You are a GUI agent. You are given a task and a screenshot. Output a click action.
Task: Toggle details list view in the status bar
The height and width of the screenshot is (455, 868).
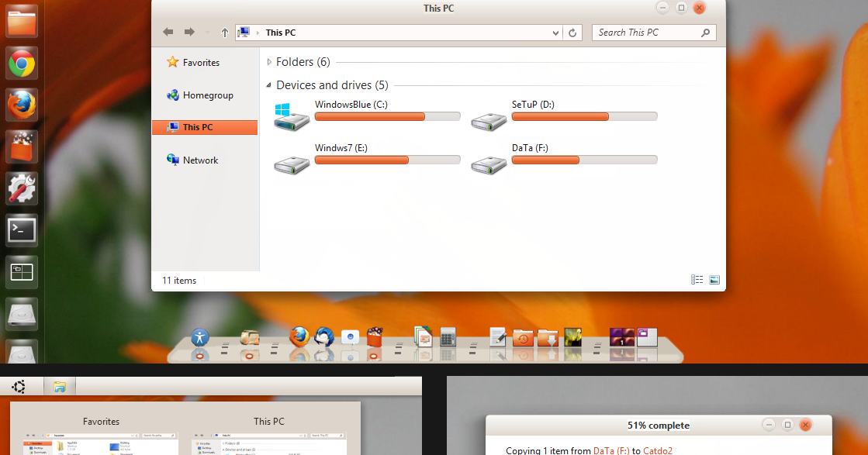pyautogui.click(x=697, y=279)
